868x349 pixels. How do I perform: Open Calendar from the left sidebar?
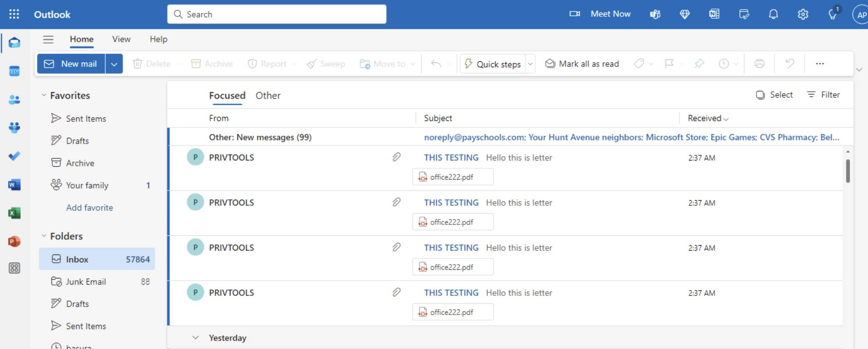coord(14,71)
